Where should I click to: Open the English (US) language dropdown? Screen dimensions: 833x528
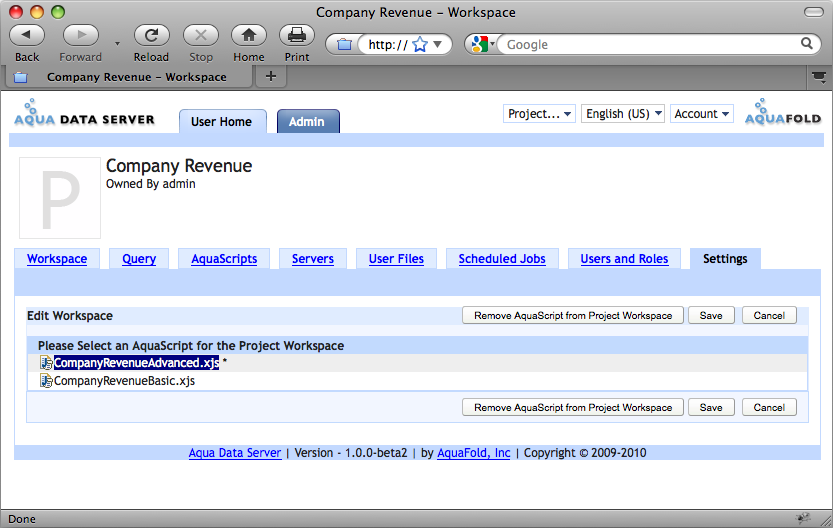click(623, 114)
